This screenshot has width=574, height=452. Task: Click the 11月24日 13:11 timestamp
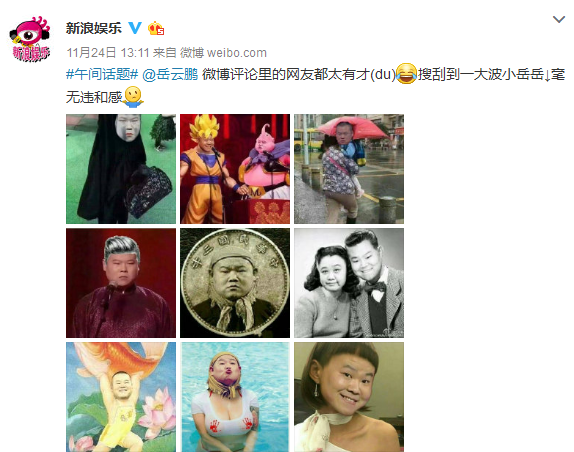[107, 53]
